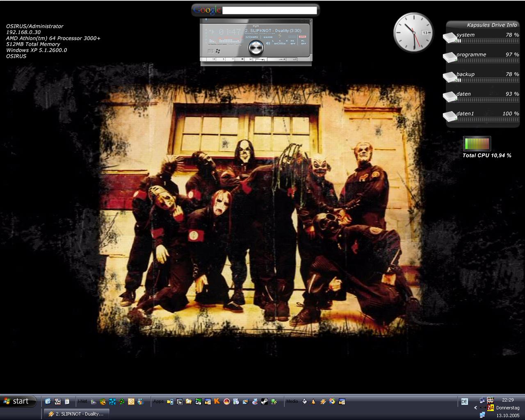Open the orange clock icon in I-Net toolbar
Screen dimensions: 525x420
click(x=131, y=402)
